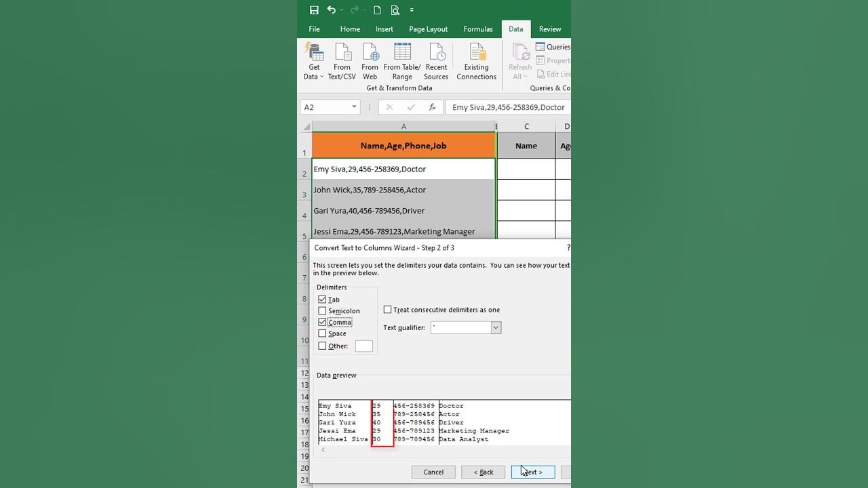Switch to the Page Layout tab
The height and width of the screenshot is (488, 868).
click(429, 29)
